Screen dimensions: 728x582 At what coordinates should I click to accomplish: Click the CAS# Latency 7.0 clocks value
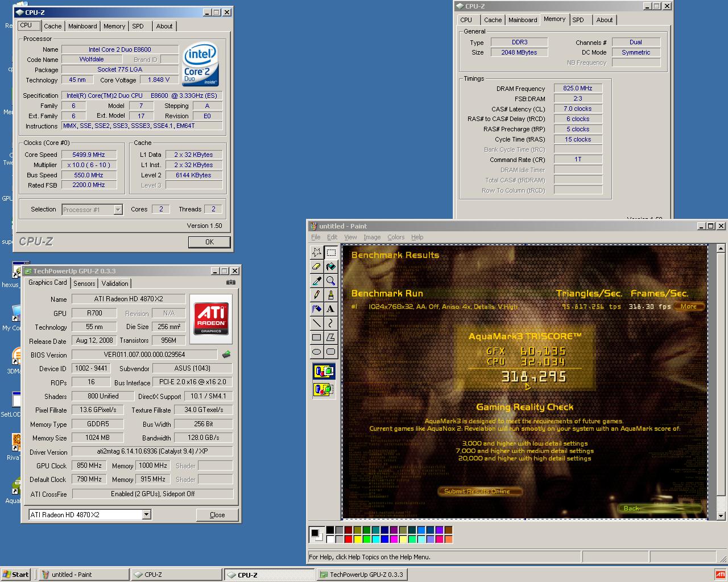578,109
